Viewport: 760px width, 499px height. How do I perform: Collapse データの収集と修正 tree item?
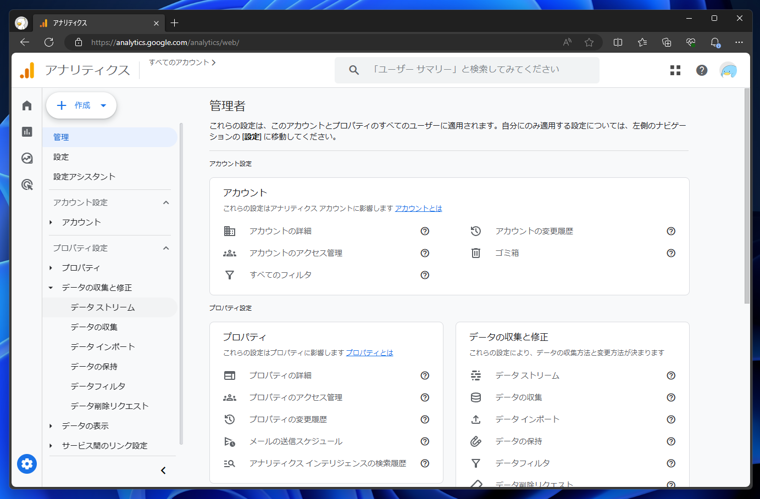[50, 288]
